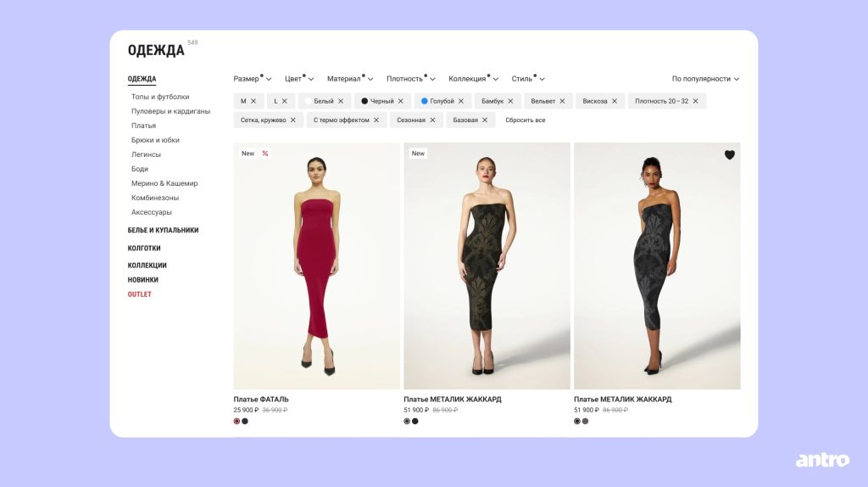Select the БЕЛЬЕ И КУПАЛЬНИКИ category
The height and width of the screenshot is (487, 868).
point(163,230)
